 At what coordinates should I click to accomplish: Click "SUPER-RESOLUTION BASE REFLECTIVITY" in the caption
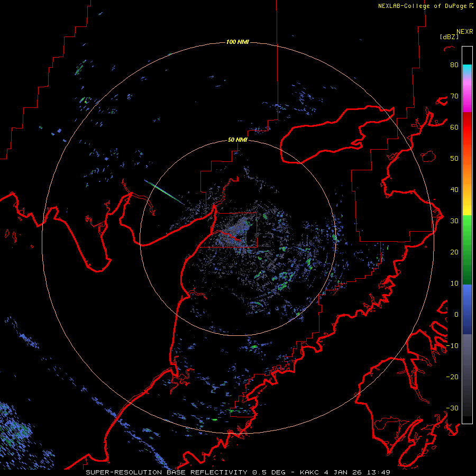(x=167, y=472)
